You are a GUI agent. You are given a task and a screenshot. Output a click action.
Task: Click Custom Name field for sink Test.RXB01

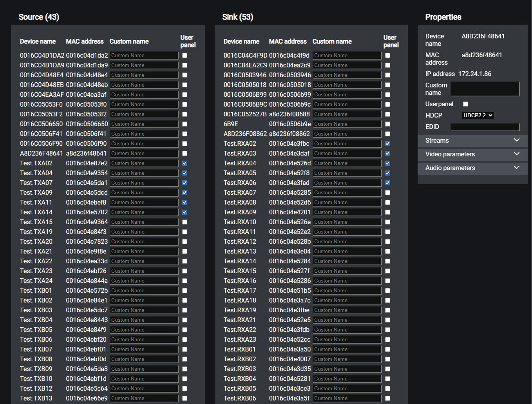click(347, 350)
